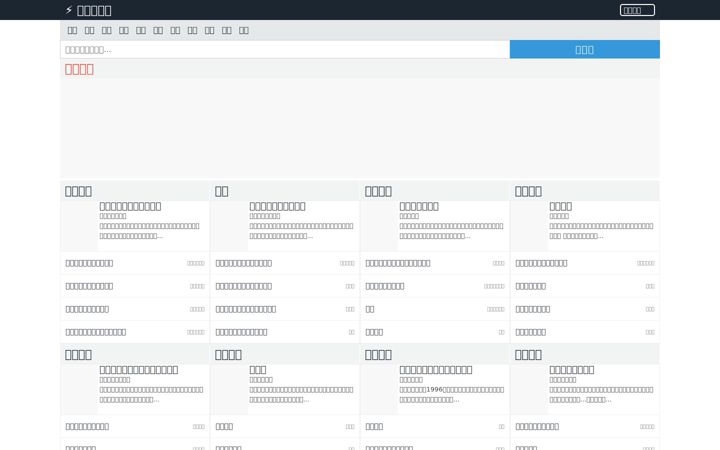Focus the search input field
Image resolution: width=720 pixels, height=450 pixels.
tap(285, 50)
